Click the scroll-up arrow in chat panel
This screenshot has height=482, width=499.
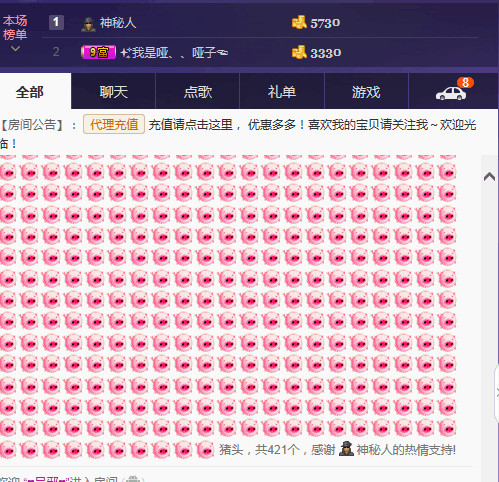pos(489,177)
